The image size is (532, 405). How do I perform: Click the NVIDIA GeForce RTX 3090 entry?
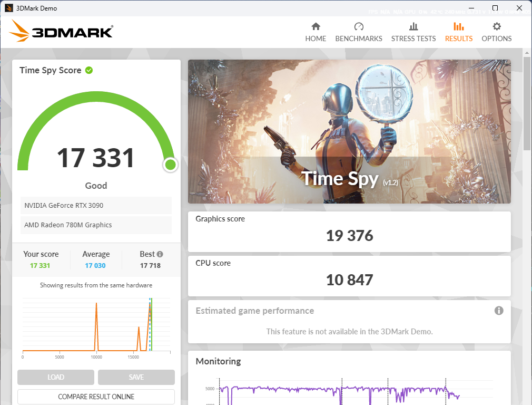click(x=96, y=206)
